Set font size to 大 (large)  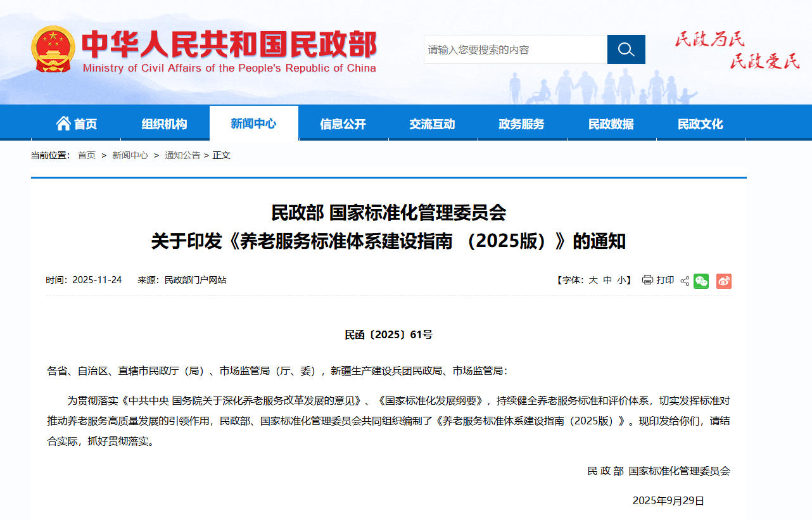pos(593,280)
